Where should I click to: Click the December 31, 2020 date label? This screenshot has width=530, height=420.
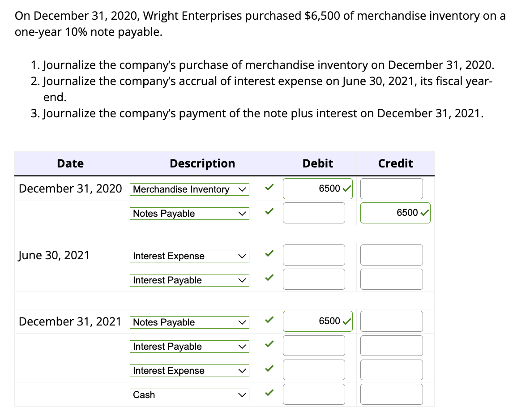pos(70,189)
